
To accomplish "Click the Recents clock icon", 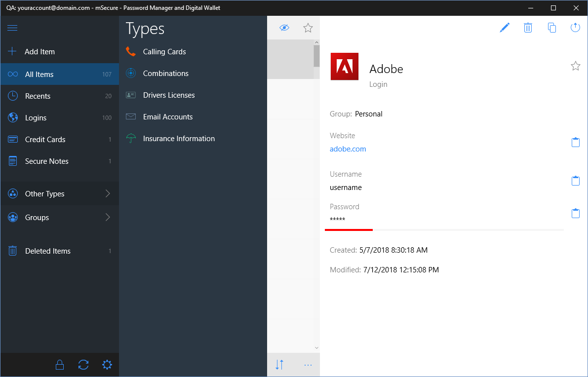I will [13, 96].
